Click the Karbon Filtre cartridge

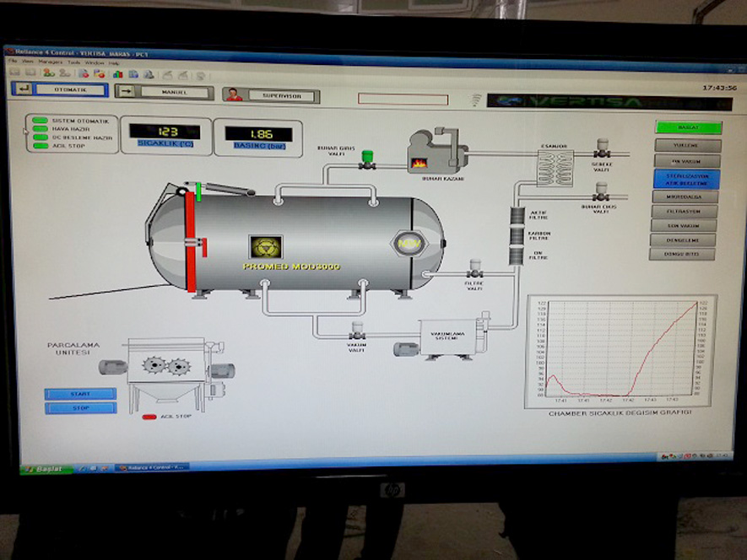tap(517, 236)
